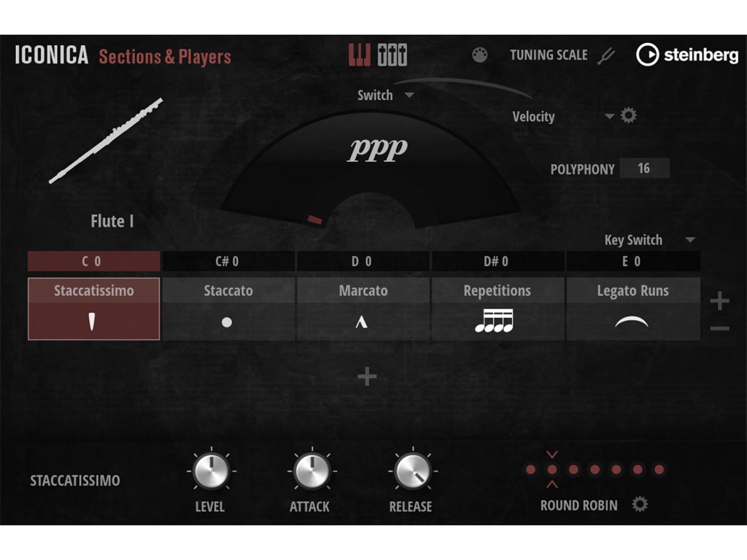Open the Velocity dropdown arrow
This screenshot has width=747, height=560.
tap(609, 116)
